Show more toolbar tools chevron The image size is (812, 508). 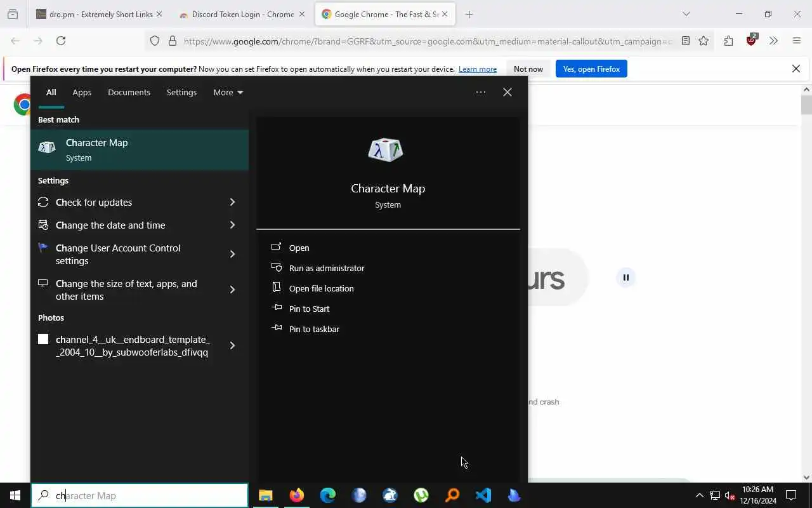point(773,41)
